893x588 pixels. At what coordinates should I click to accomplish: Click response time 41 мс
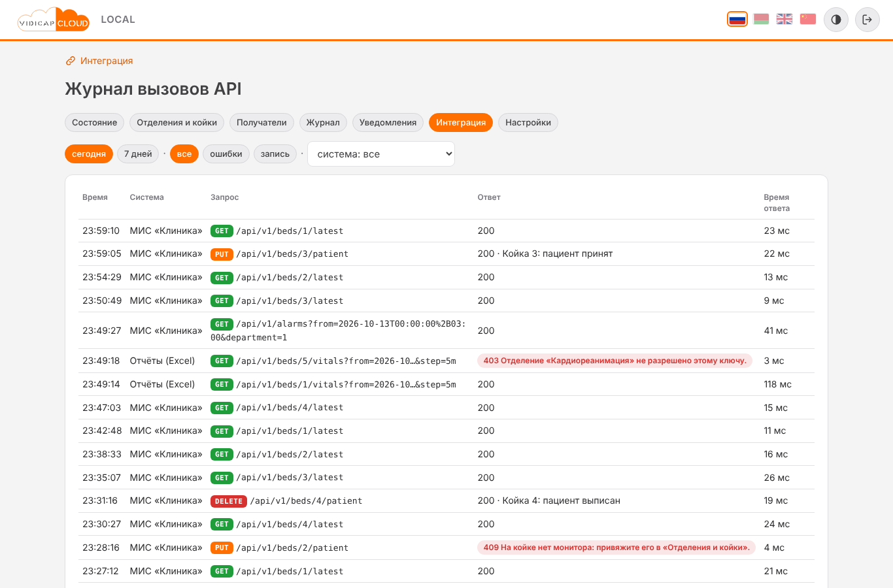[x=776, y=331]
